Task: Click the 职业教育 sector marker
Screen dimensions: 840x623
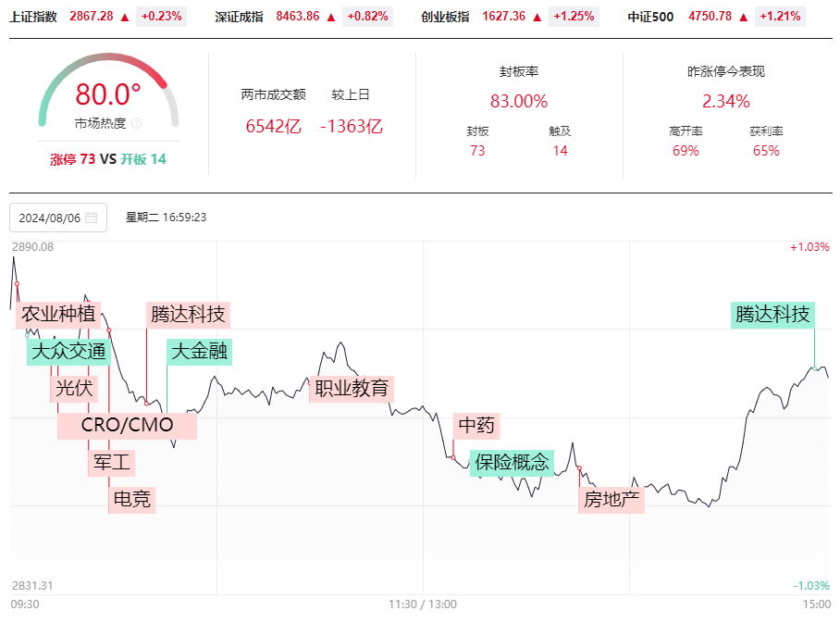Action: pyautogui.click(x=352, y=389)
